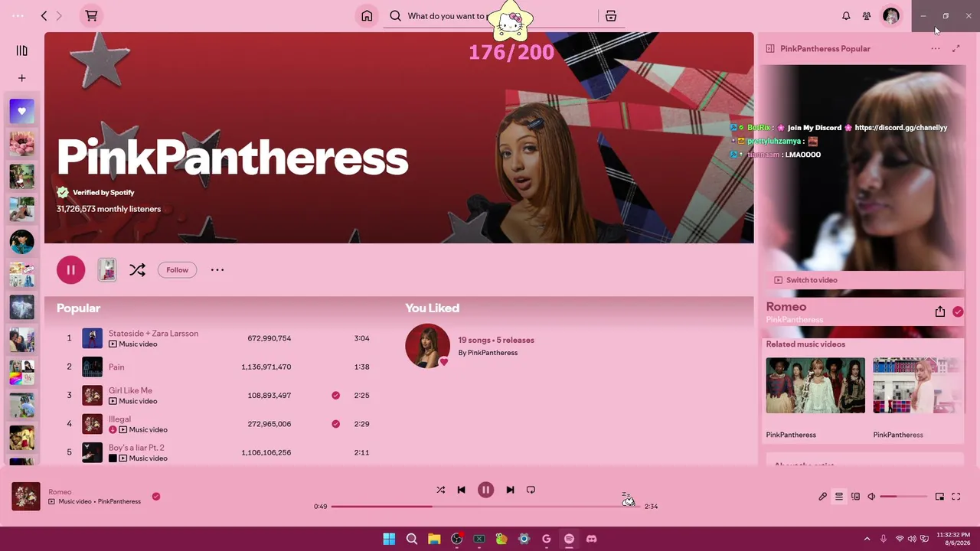This screenshot has width=980, height=551.
Task: Go forward with the right arrow
Action: (x=59, y=16)
